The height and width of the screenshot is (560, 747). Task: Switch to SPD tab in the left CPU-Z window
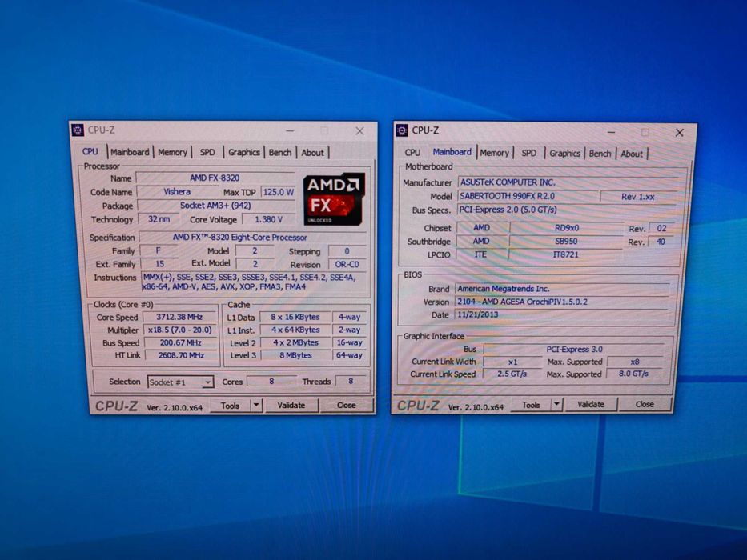[x=207, y=152]
